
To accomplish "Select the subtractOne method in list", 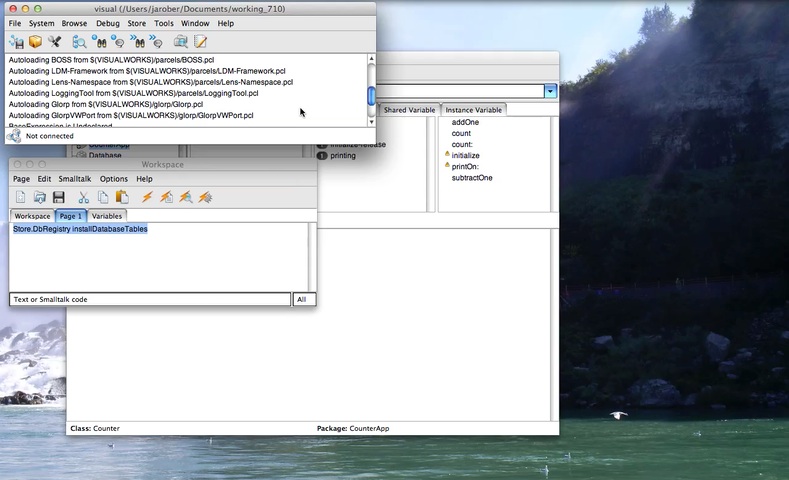I will point(471,178).
